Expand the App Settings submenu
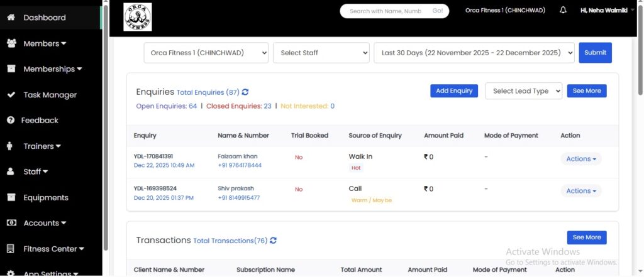 [51, 273]
